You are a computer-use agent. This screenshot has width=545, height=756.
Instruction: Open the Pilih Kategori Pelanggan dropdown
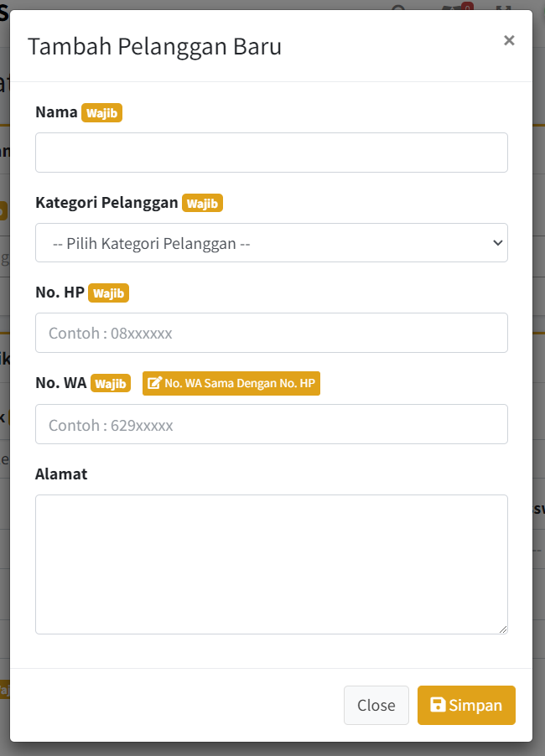(x=271, y=243)
